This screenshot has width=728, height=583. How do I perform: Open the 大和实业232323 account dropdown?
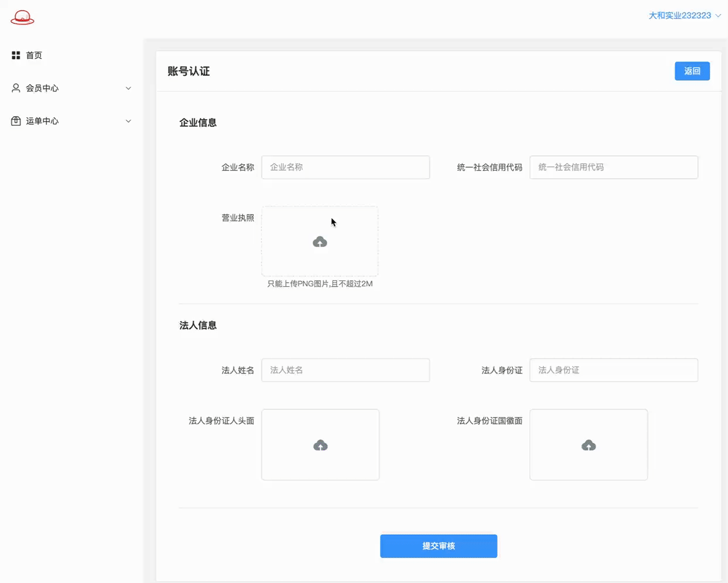(684, 16)
